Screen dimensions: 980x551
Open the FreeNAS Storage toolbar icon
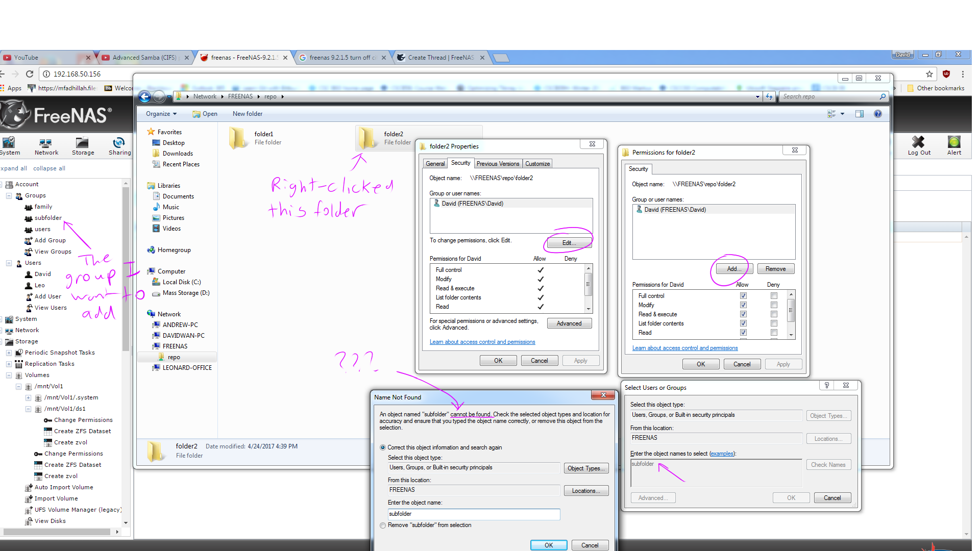coord(83,146)
